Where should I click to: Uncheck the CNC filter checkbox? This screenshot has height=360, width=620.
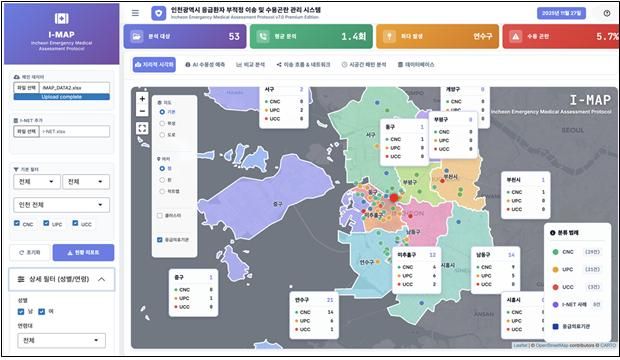point(17,223)
